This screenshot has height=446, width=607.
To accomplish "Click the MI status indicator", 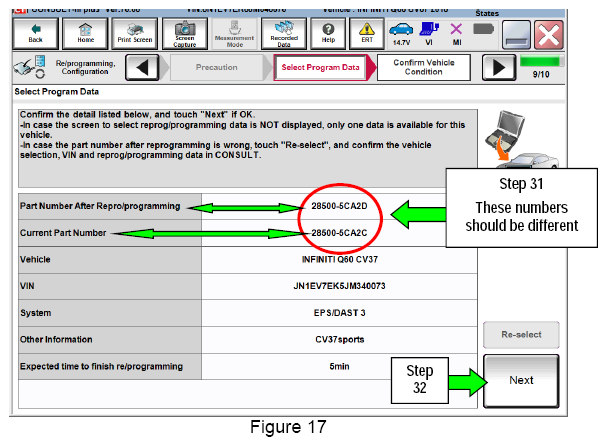I will [x=456, y=34].
